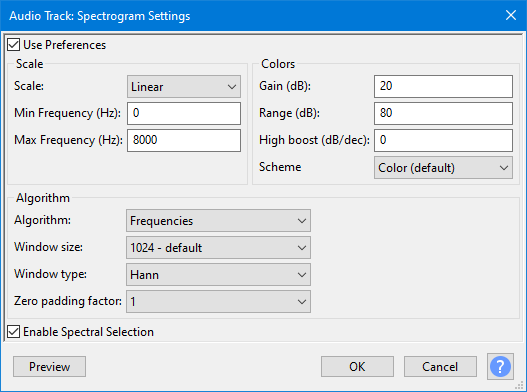Click the dialog resize grip corner
527x392 pixels.
pos(520,386)
